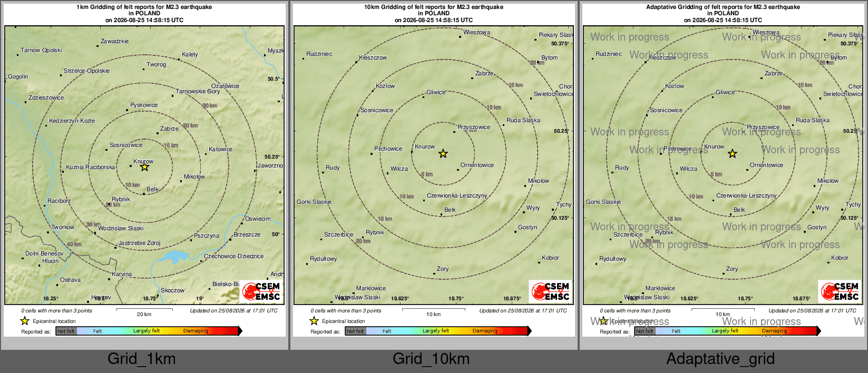Click 'Raciborz' on the 1km map
The image size is (868, 373).
tap(59, 201)
